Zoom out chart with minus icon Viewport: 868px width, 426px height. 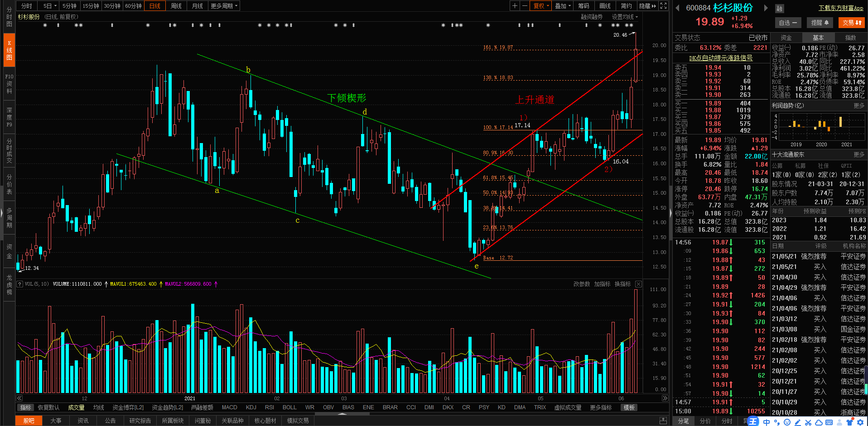525,6
